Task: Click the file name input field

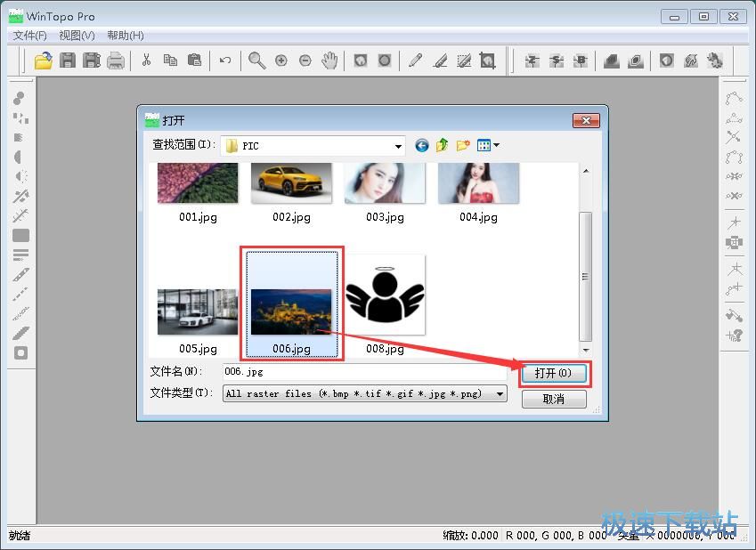Action: (364, 372)
